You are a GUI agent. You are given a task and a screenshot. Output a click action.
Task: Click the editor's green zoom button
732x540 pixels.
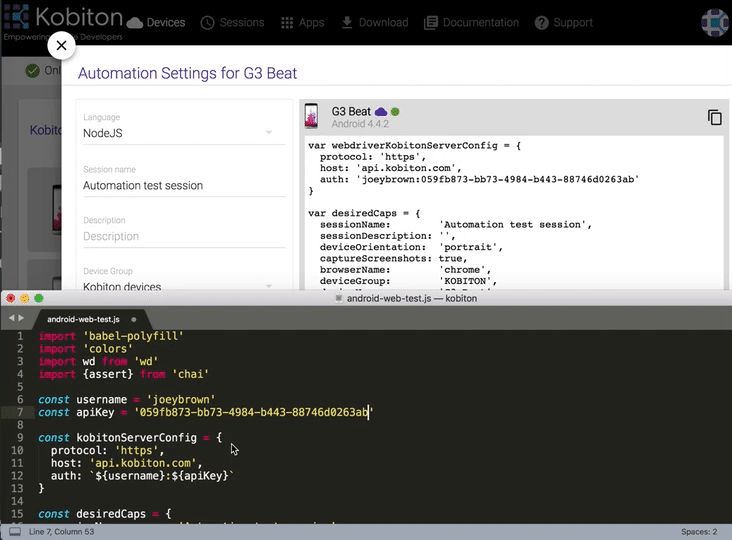(39, 298)
